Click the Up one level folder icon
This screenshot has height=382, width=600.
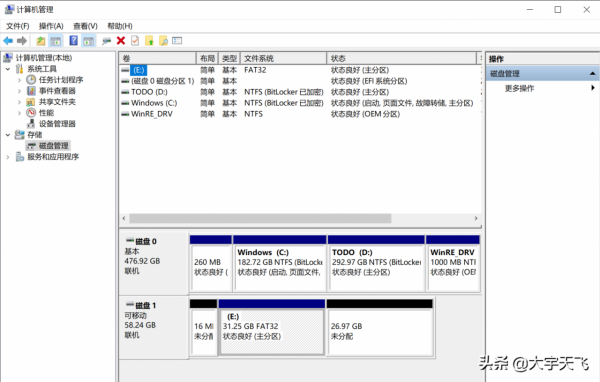[41, 41]
